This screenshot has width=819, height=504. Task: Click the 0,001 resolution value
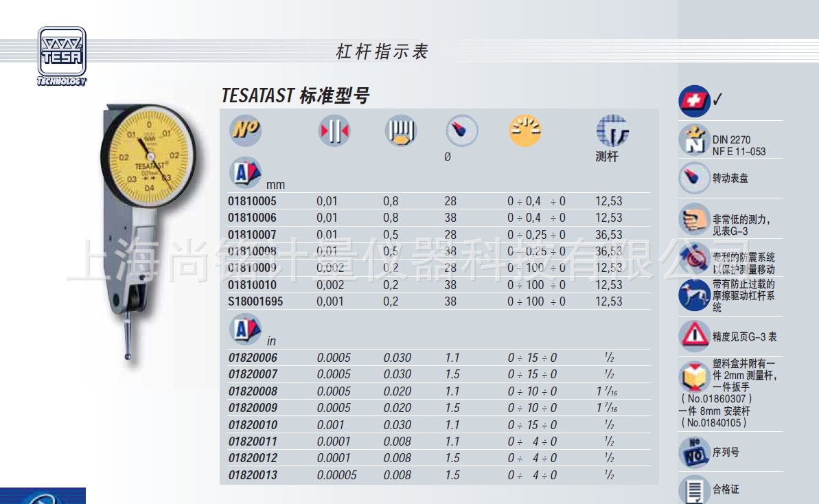tap(330, 301)
